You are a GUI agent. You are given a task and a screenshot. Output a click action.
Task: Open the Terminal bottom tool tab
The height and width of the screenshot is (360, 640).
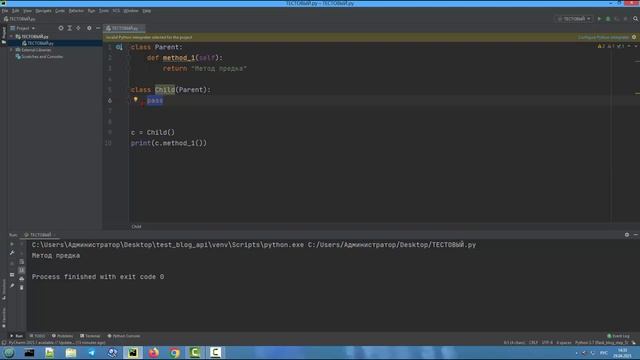90,336
